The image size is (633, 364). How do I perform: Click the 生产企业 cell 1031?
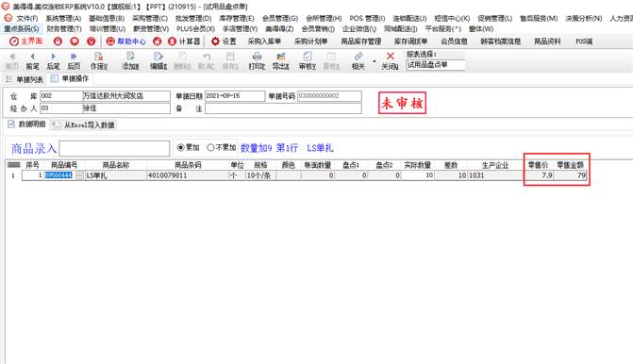point(495,175)
